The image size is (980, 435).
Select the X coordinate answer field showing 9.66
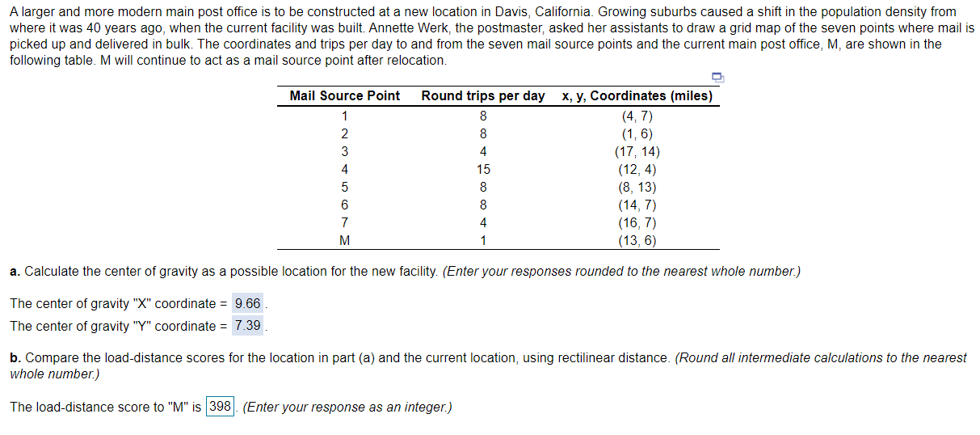(x=247, y=304)
